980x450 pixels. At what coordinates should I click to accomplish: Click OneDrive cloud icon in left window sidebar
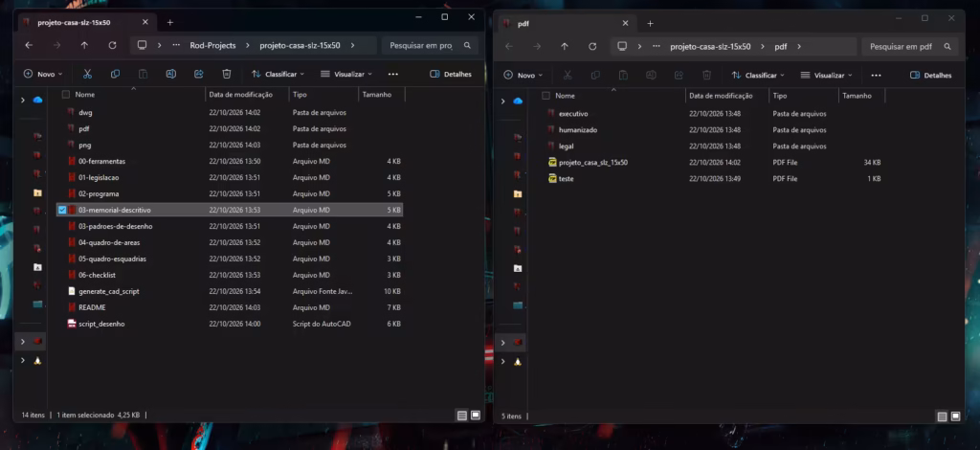pos(37,100)
